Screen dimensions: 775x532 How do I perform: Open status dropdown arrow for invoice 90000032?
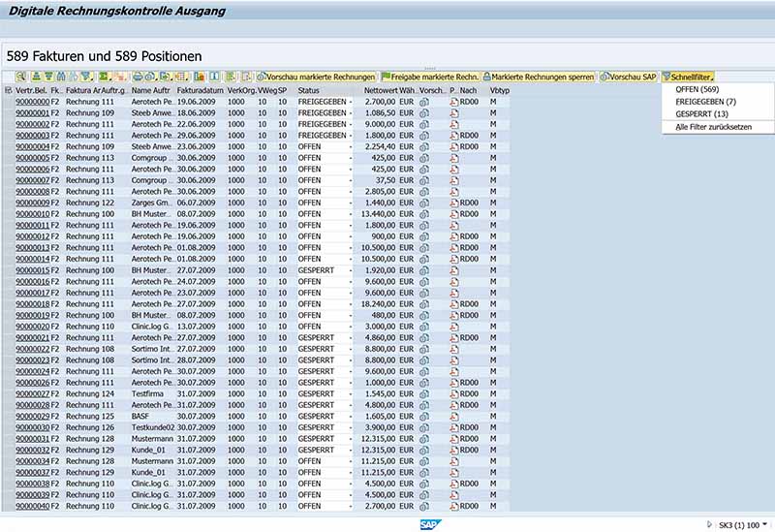pos(351,450)
